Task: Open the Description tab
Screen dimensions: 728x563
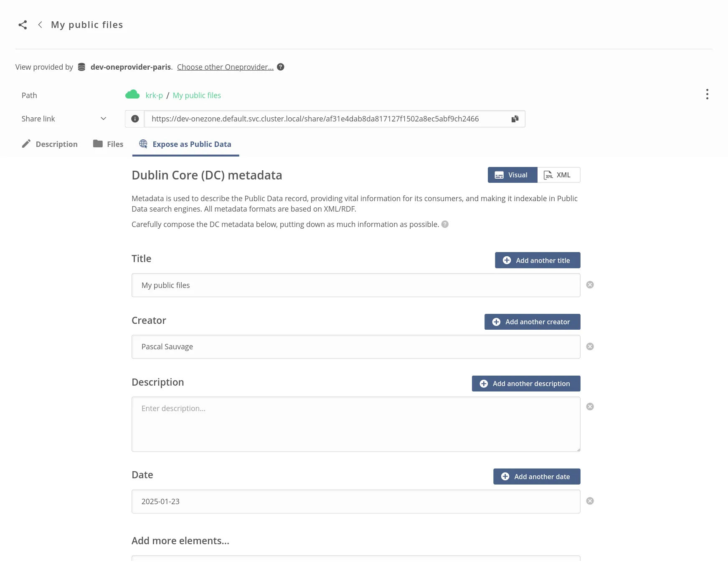Action: [x=50, y=144]
